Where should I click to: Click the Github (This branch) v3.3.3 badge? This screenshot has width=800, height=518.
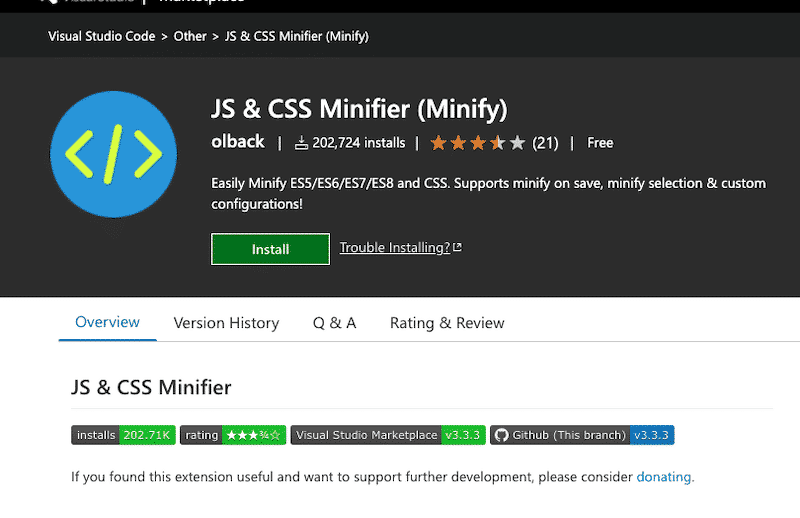[582, 435]
